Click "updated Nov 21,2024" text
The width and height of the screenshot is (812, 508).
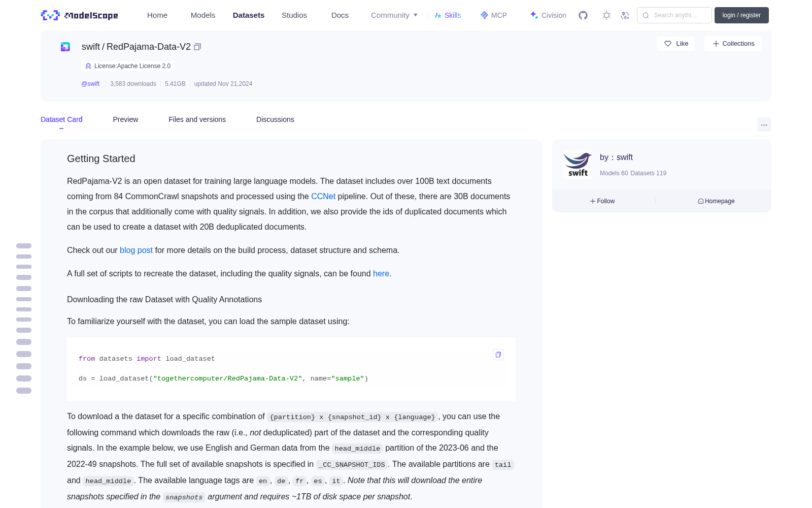(223, 84)
